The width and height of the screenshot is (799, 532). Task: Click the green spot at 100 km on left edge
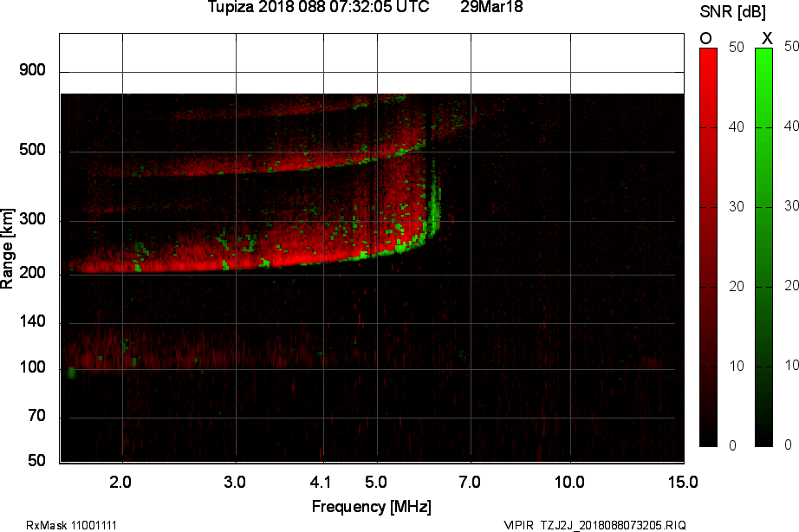click(x=71, y=373)
